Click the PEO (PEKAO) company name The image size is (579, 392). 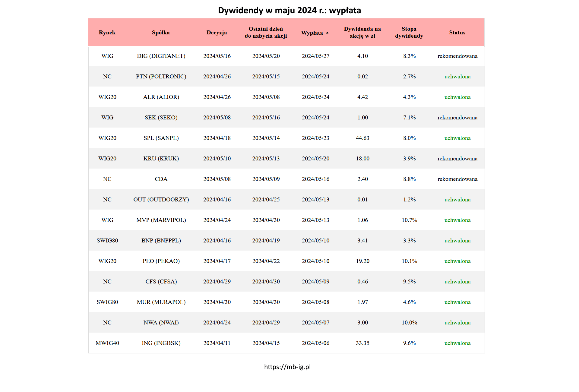click(x=161, y=261)
